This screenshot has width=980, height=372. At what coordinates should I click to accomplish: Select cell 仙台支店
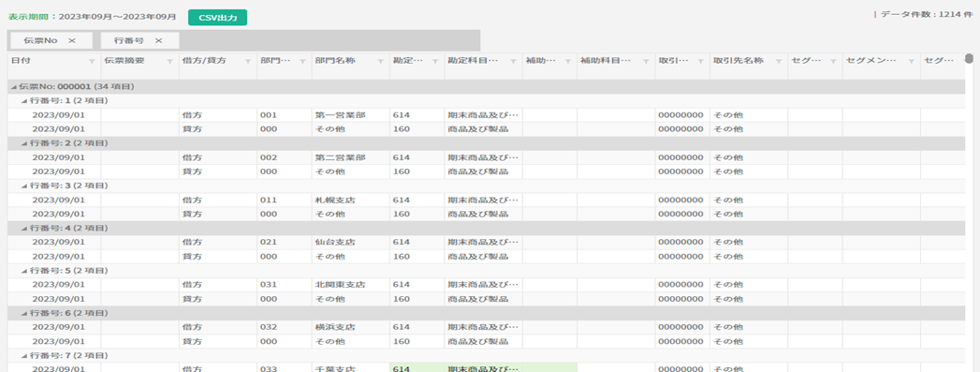[x=351, y=243]
